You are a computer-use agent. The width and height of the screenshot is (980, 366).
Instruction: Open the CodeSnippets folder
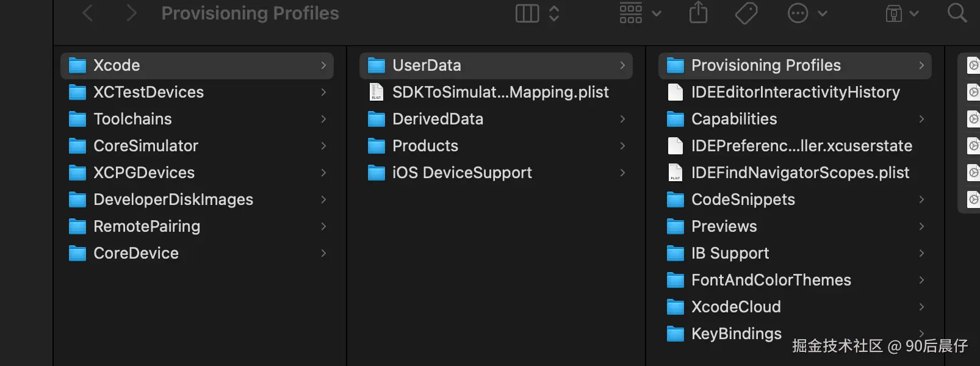[743, 199]
